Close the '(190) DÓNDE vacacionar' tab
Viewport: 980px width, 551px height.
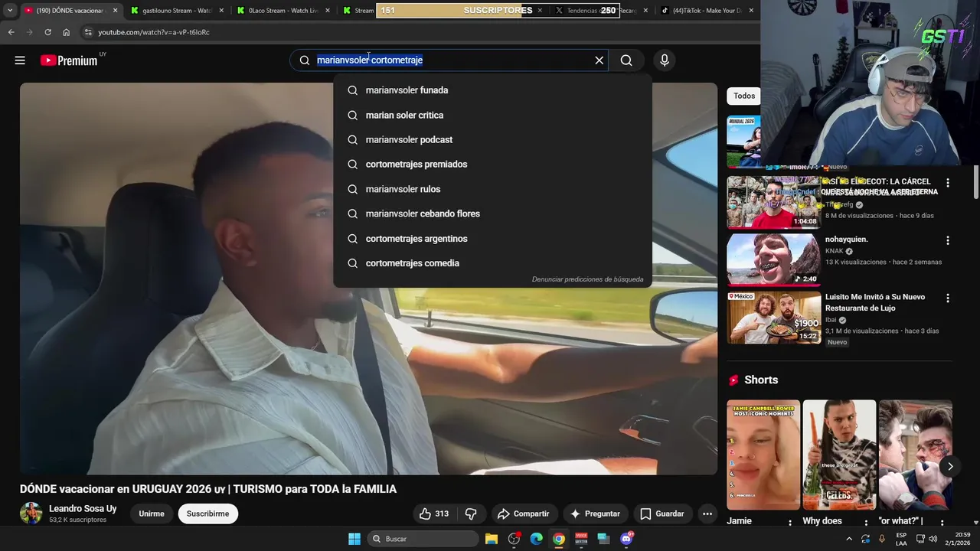115,11
